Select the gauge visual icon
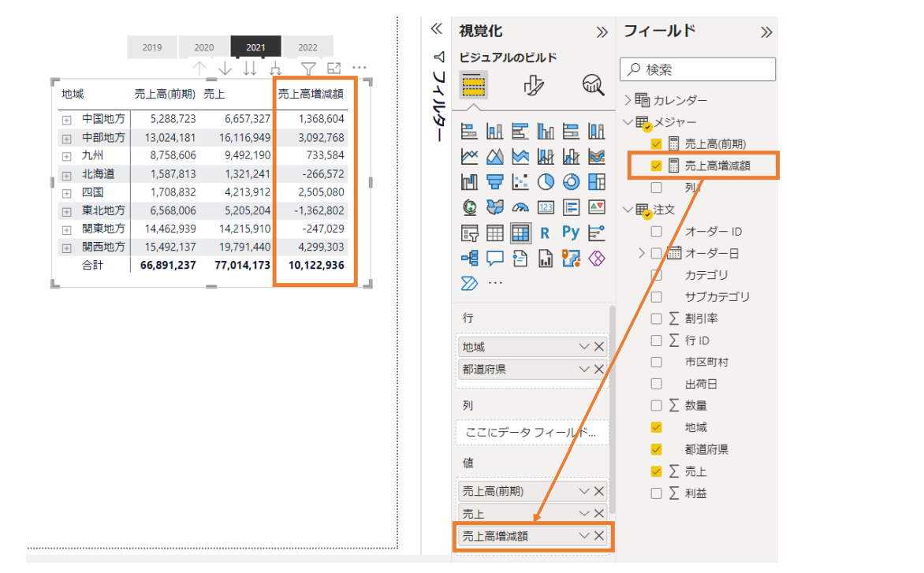This screenshot has height=573, width=924. pyautogui.click(x=521, y=207)
